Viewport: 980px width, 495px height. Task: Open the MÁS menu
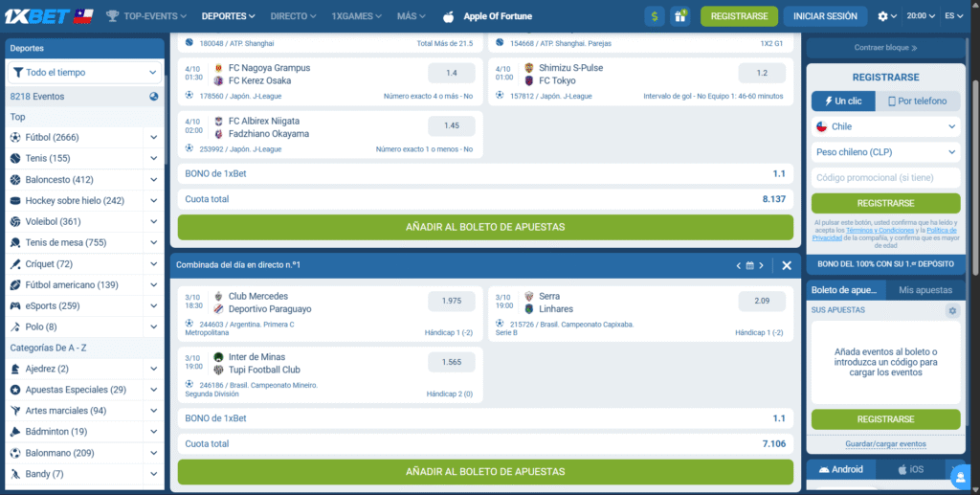[x=412, y=16]
